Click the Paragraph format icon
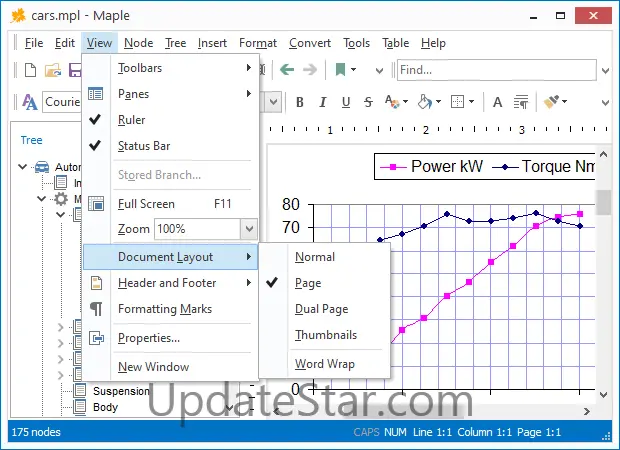The height and width of the screenshot is (450, 620). pos(521,102)
